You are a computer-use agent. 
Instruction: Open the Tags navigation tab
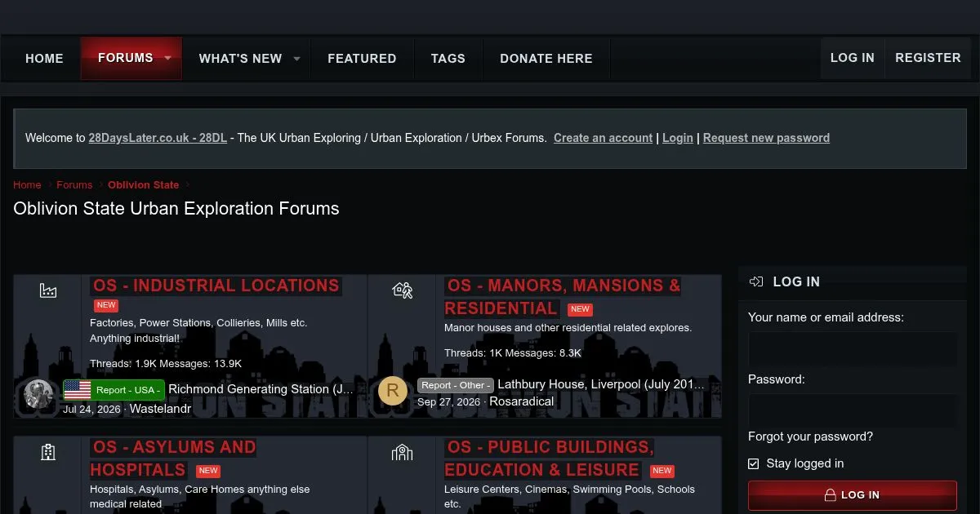pos(448,59)
